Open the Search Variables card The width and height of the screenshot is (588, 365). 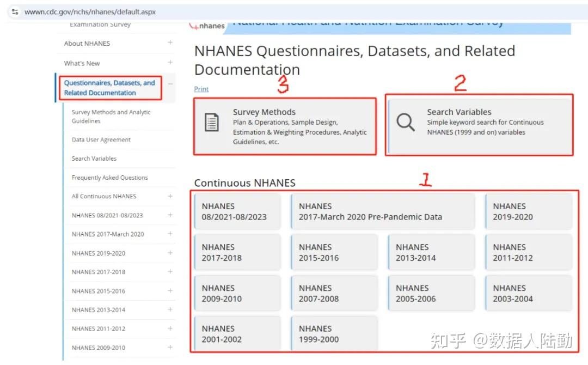tap(479, 125)
